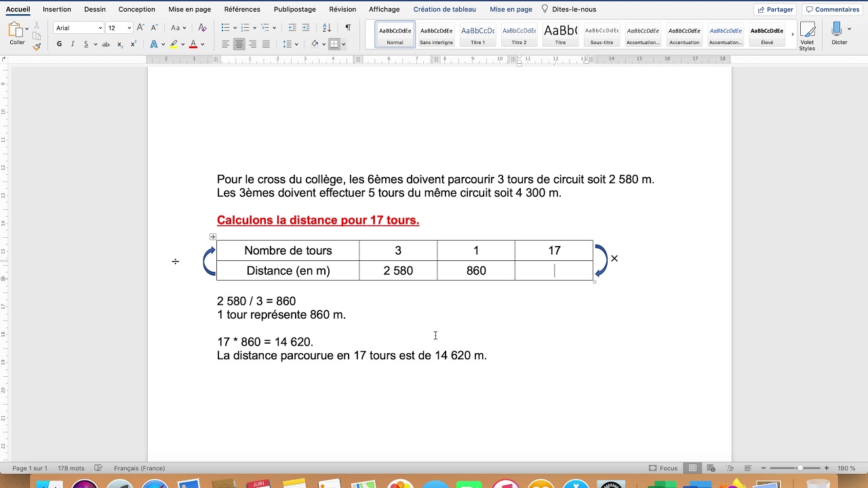Apply subscript formatting
868x488 pixels.
coord(120,44)
